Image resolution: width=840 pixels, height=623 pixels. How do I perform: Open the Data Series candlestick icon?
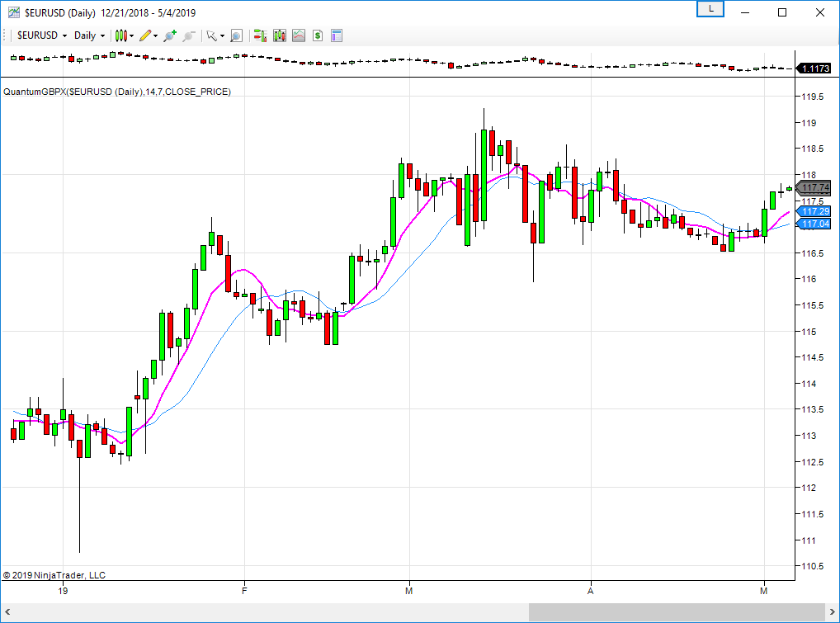click(x=280, y=35)
